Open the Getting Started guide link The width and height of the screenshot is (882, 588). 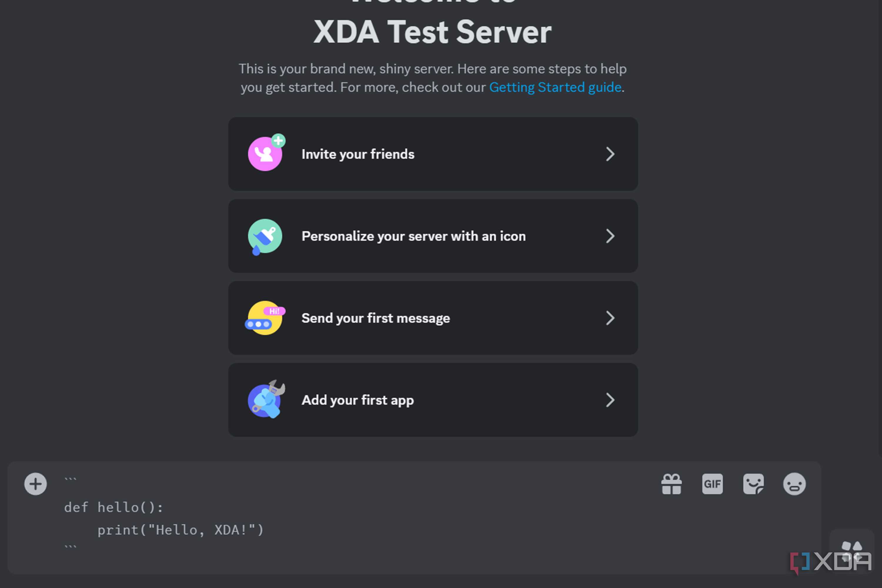tap(555, 87)
